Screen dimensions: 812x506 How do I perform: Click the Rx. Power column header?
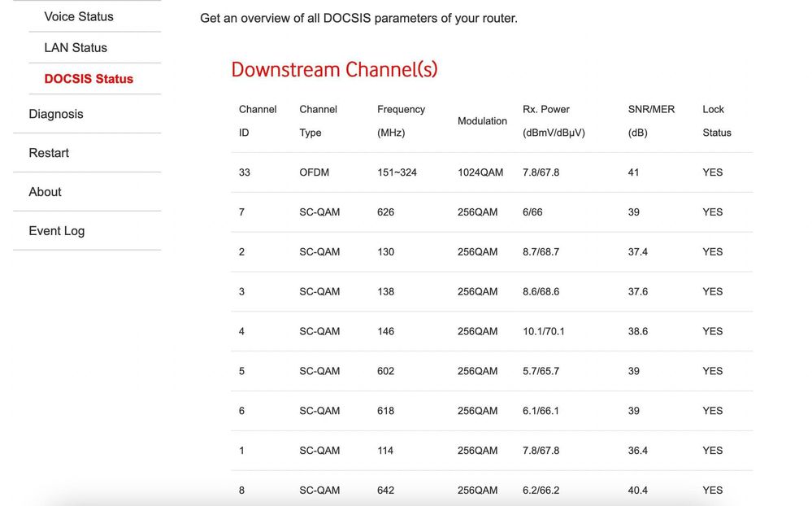554,120
